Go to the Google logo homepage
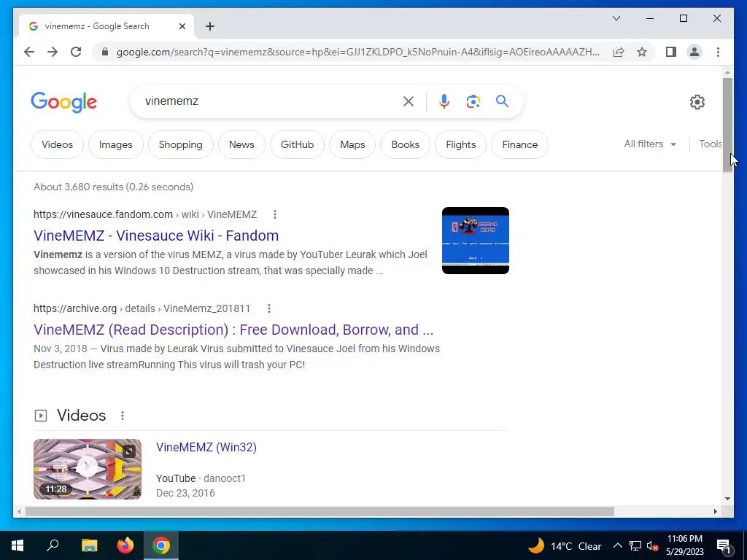 point(64,102)
